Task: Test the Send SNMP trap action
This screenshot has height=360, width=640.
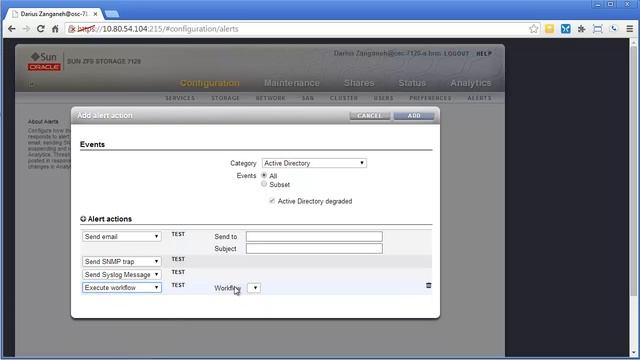Action: pyautogui.click(x=178, y=259)
